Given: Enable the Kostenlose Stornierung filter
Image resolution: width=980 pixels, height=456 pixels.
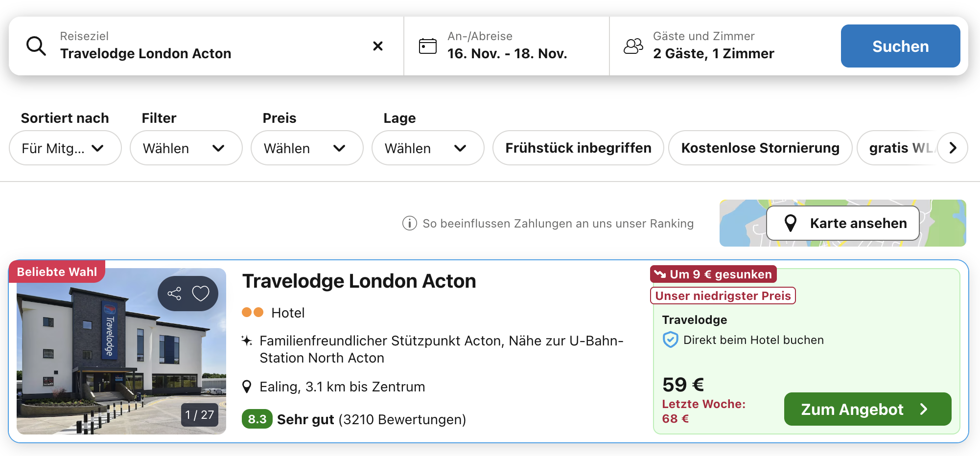Looking at the screenshot, I should 760,148.
